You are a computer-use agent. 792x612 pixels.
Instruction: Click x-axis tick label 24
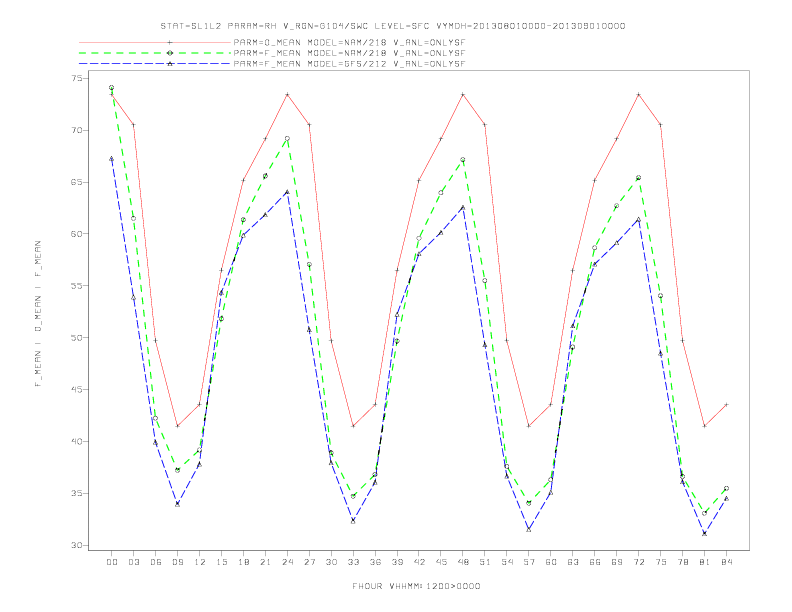(287, 562)
